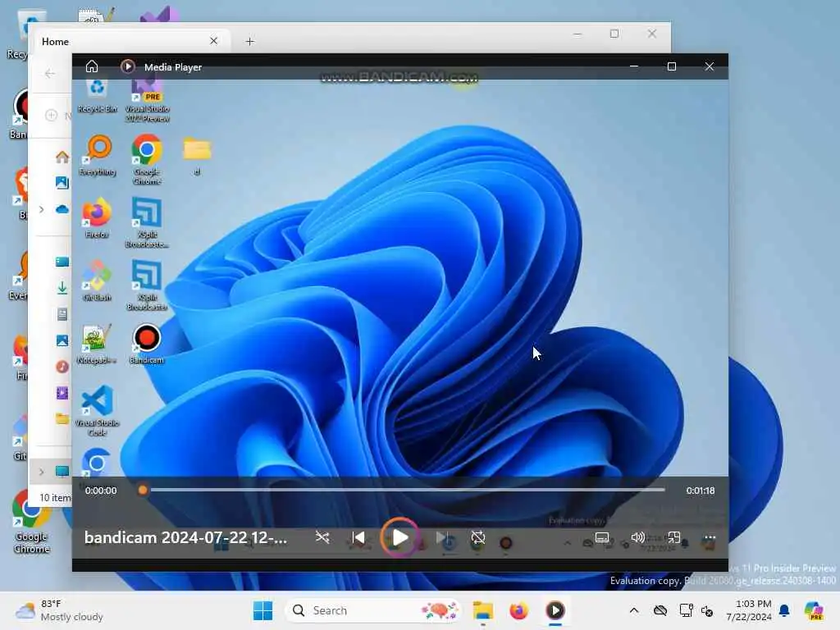The image size is (840, 630).
Task: Click the speaker volume tray icon
Action: 707,610
